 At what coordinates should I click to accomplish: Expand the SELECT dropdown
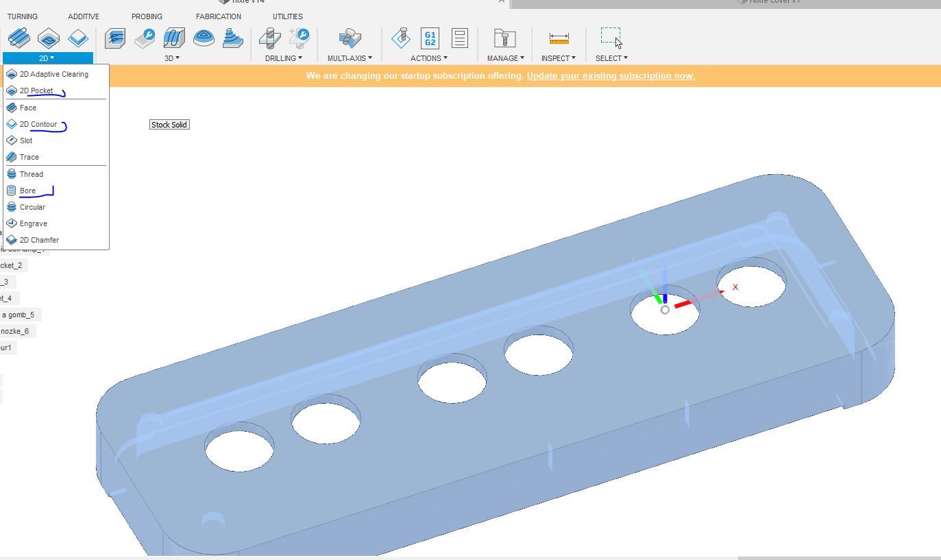coord(611,58)
